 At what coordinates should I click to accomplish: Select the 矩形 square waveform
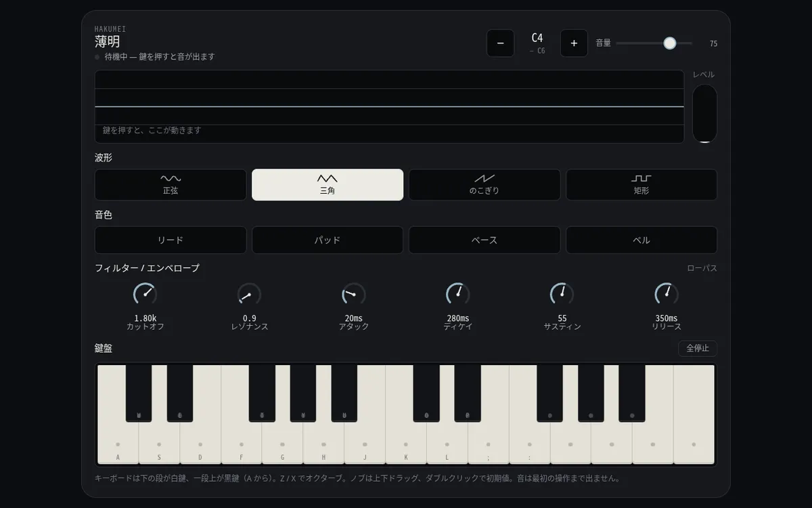coord(641,185)
